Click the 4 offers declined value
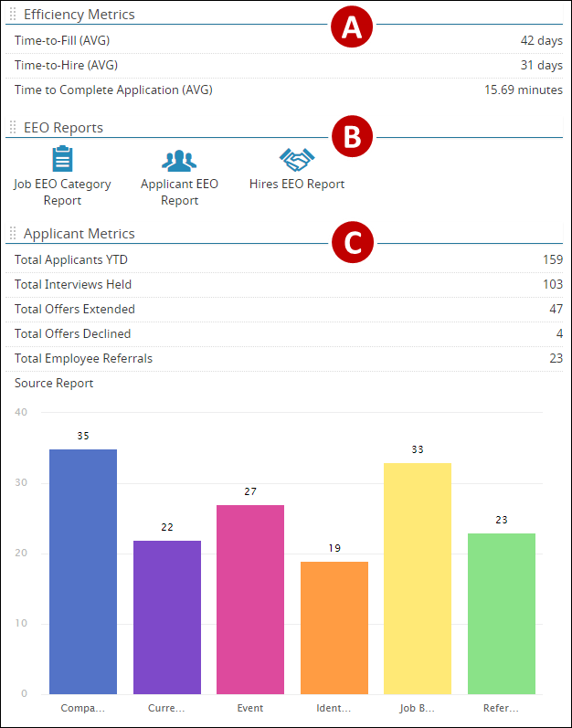Viewport: 572px width, 728px height. 559,333
